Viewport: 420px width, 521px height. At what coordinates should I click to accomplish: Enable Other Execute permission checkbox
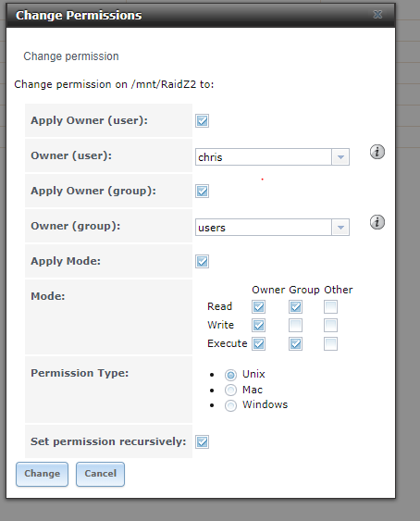coord(330,344)
